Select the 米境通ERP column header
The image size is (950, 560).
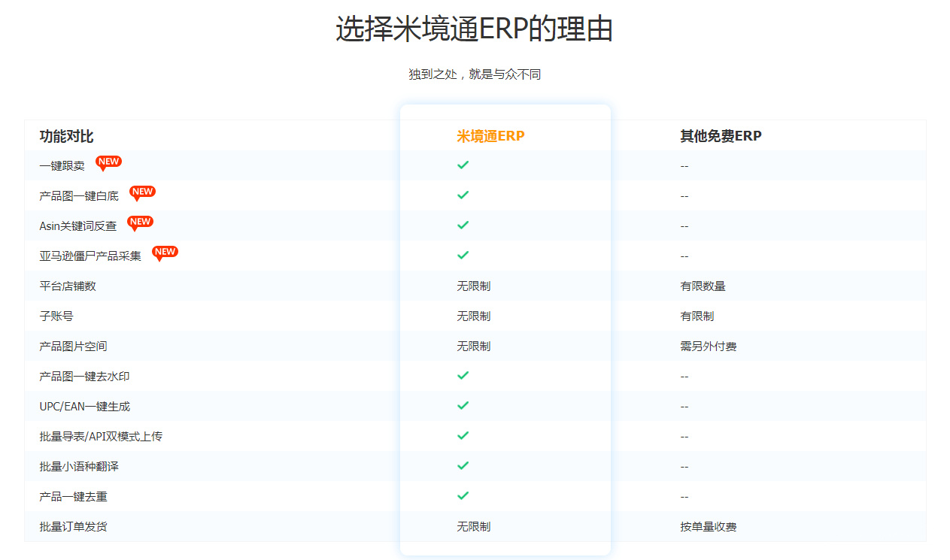(490, 136)
